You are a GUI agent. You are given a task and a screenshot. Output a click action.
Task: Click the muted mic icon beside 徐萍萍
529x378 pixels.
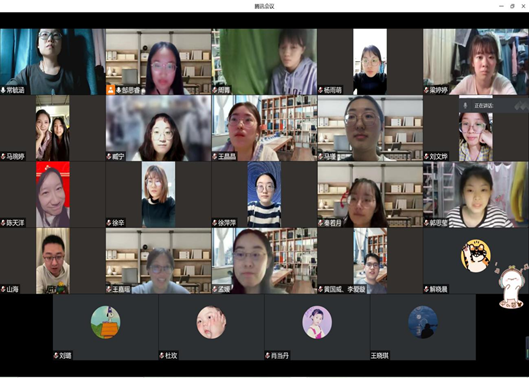pyautogui.click(x=215, y=223)
